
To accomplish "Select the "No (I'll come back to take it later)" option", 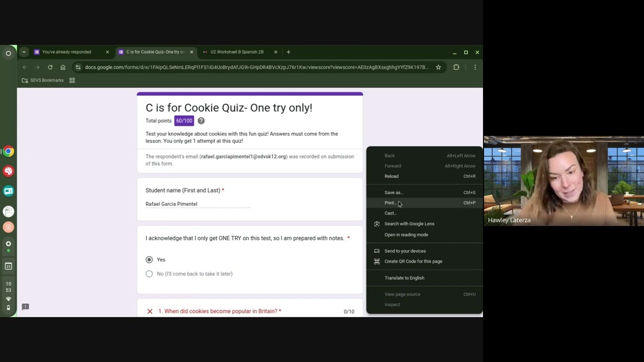I will (149, 274).
